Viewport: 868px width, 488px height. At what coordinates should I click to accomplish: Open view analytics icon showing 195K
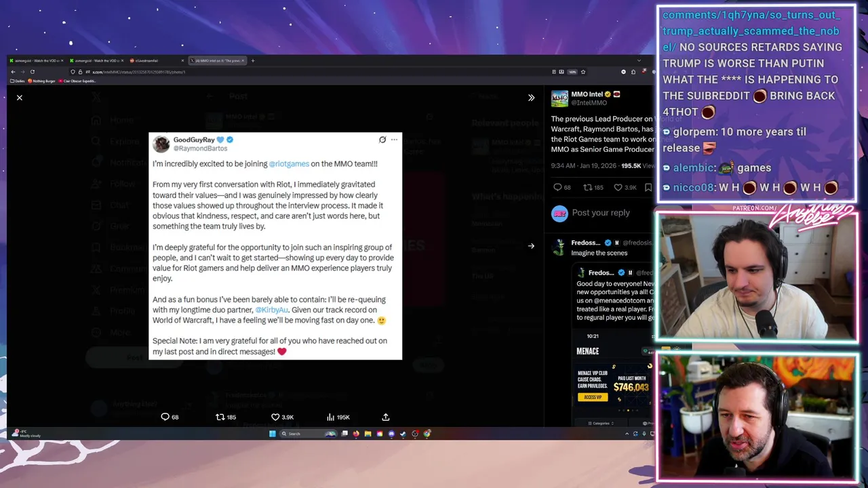[x=338, y=417]
